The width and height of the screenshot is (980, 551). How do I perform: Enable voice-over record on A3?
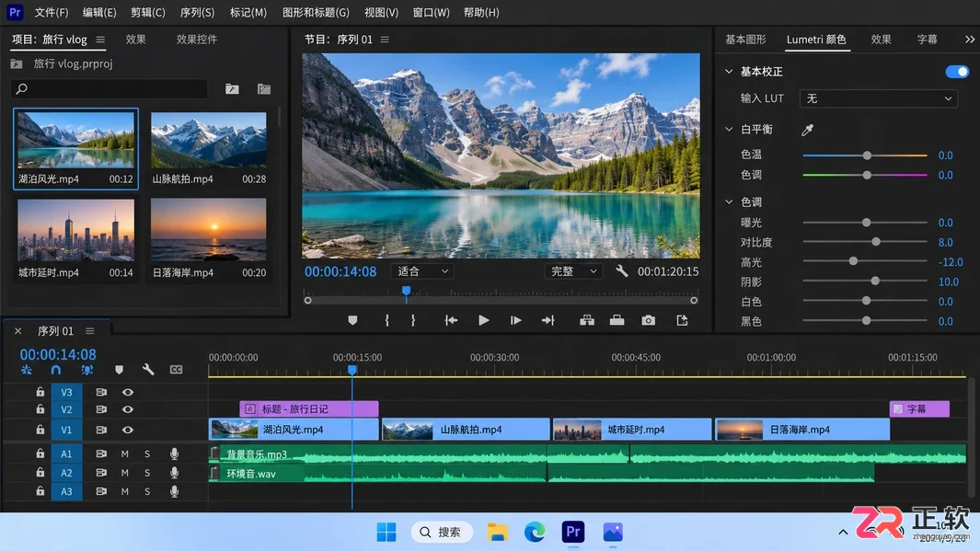tap(174, 491)
